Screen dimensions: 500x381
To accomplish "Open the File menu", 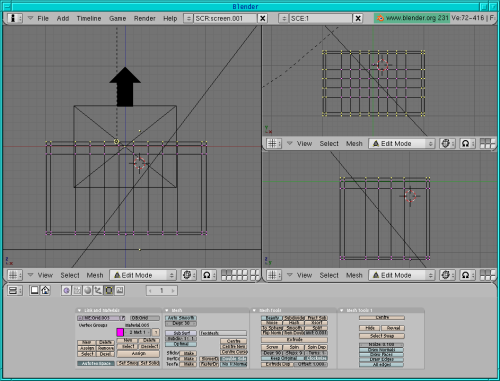I will point(43,18).
